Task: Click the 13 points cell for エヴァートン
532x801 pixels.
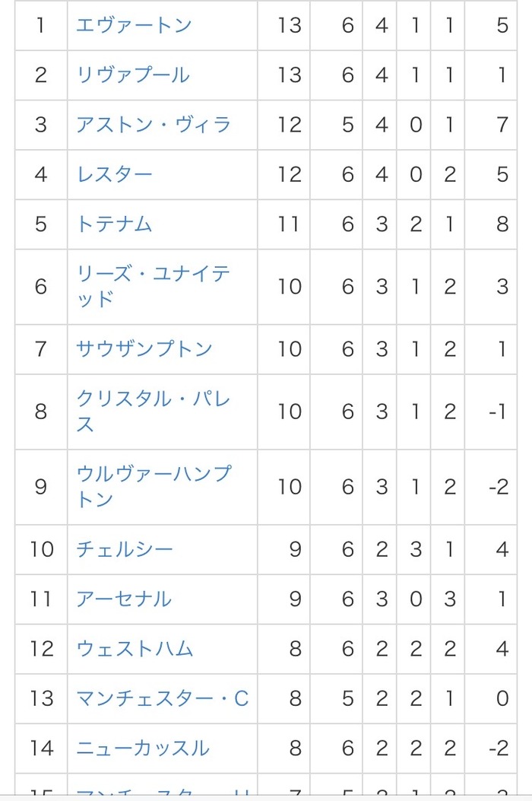Action: click(283, 25)
